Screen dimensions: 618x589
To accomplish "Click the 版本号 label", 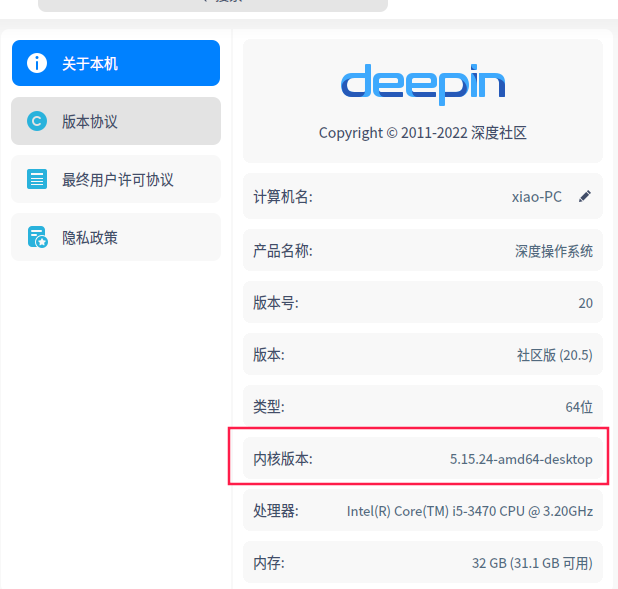I will tap(276, 303).
